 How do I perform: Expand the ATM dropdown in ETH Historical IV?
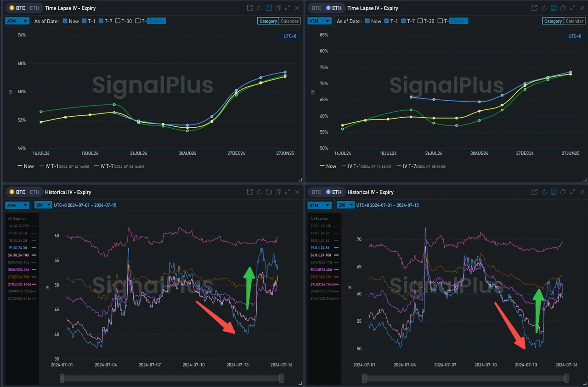point(319,205)
